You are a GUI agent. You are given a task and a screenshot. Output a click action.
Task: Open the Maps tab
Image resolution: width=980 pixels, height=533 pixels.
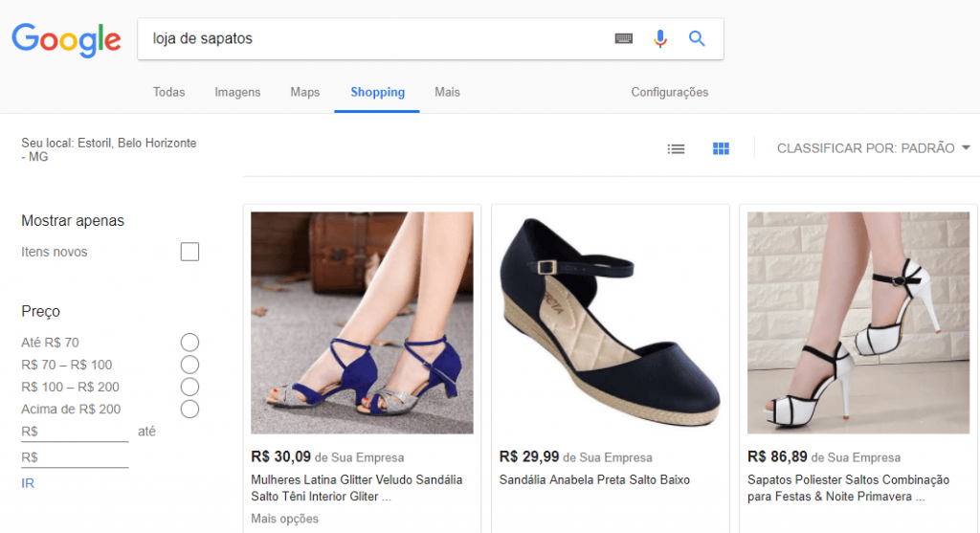(x=305, y=92)
